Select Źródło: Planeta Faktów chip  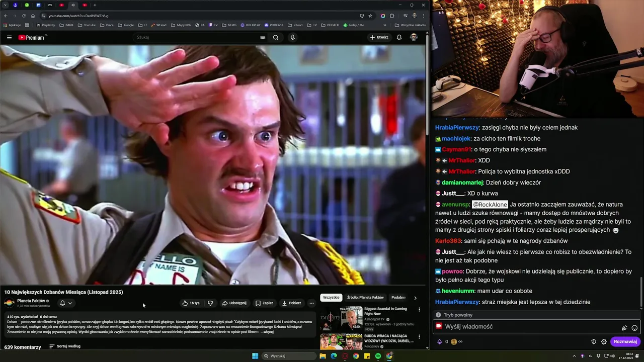point(365,298)
